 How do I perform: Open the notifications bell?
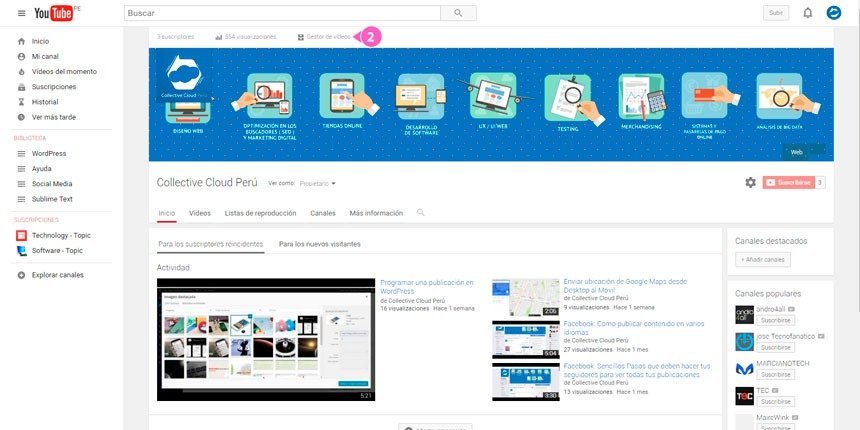click(807, 13)
